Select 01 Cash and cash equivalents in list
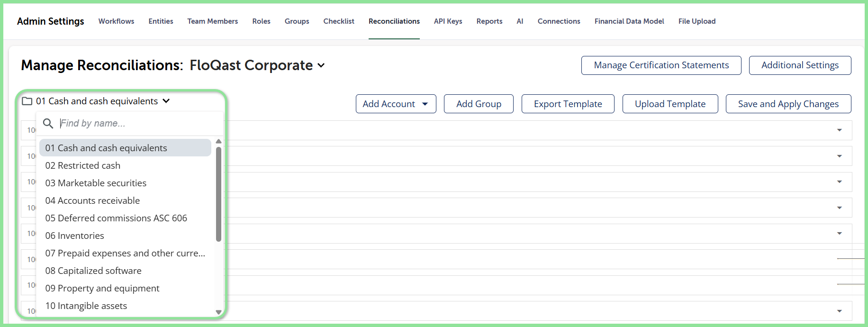868x327 pixels. (x=125, y=148)
